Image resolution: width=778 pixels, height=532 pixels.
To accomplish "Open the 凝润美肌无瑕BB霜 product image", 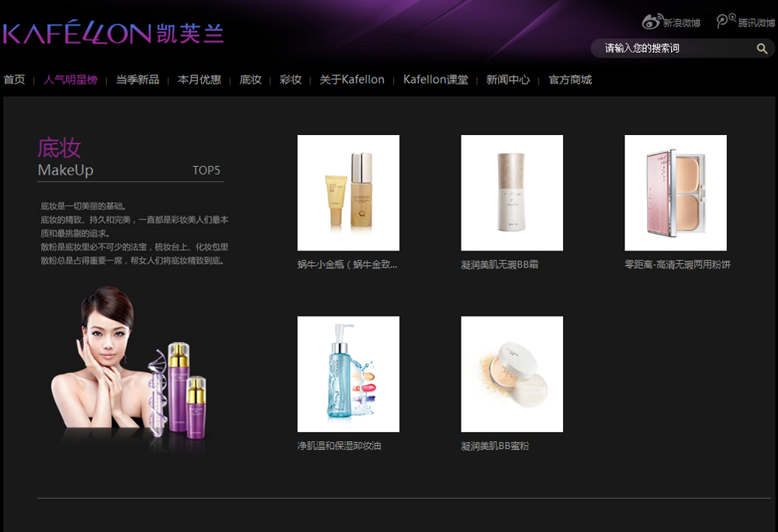I will (x=512, y=192).
